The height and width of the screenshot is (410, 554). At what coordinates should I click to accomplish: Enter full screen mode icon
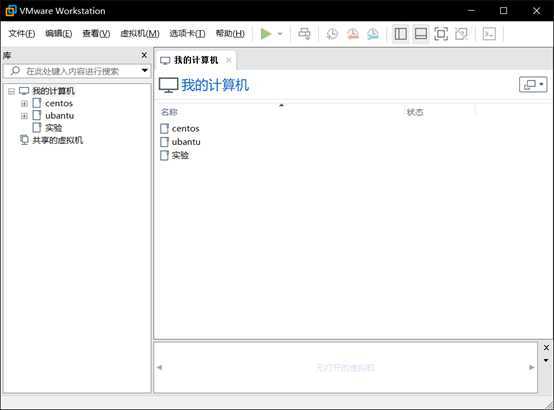point(441,34)
